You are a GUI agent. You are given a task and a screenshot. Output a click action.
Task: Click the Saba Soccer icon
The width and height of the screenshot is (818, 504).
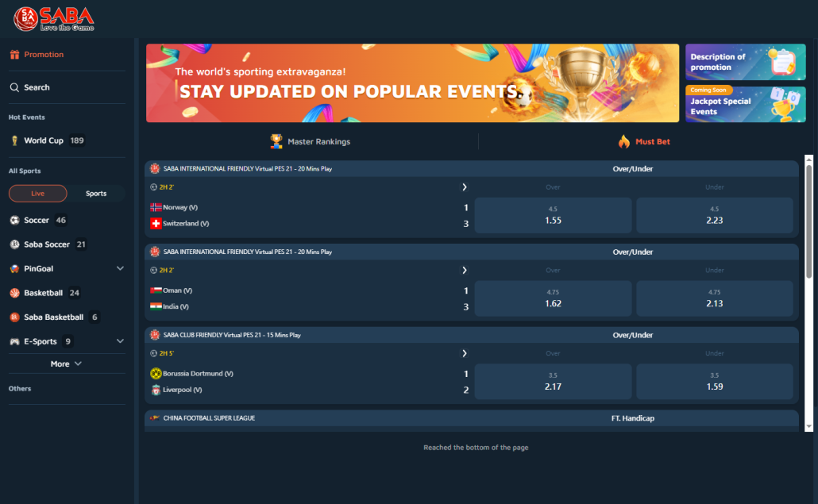point(14,244)
